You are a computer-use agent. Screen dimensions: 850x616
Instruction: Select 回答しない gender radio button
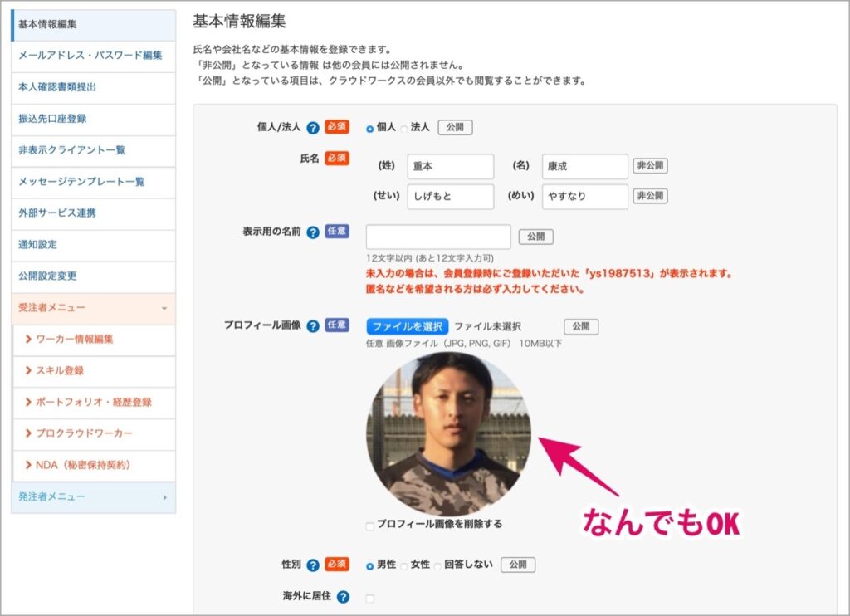click(437, 566)
